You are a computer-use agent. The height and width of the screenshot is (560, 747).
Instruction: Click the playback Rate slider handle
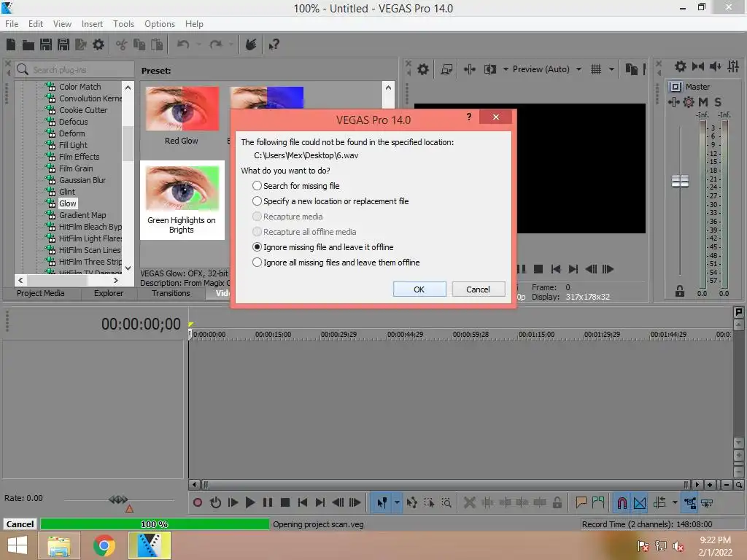click(x=119, y=499)
